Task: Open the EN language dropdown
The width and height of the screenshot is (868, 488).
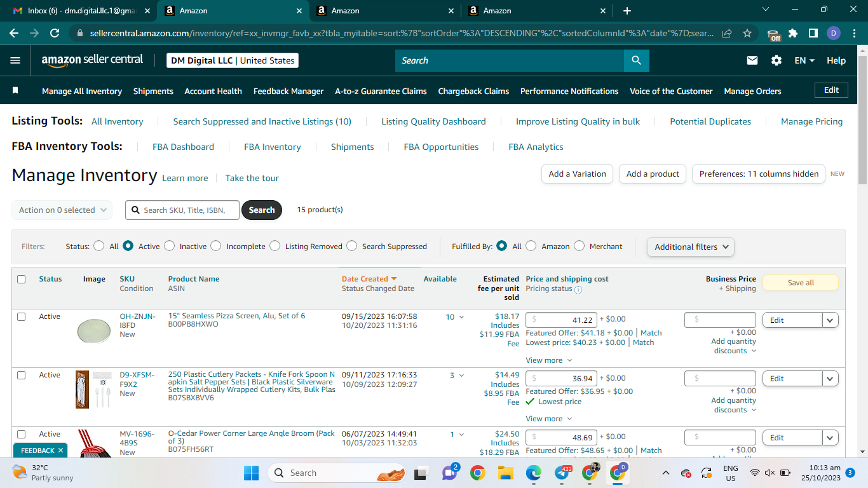Action: tap(804, 60)
